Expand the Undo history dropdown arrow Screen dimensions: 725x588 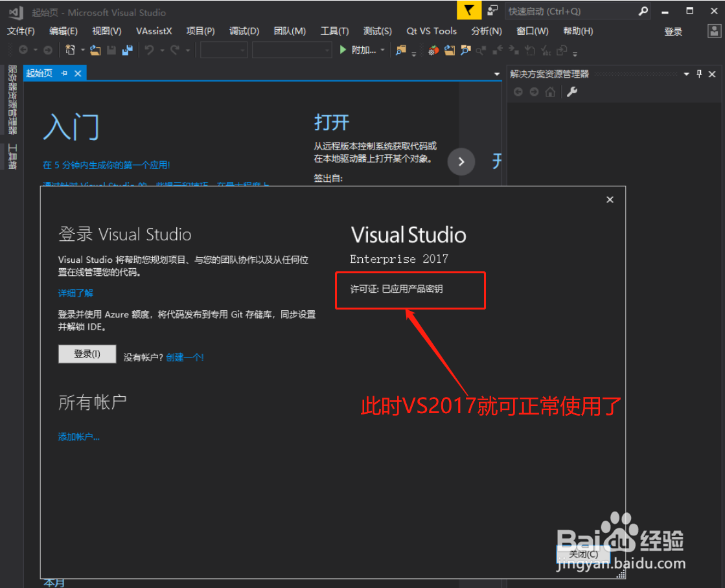(162, 50)
